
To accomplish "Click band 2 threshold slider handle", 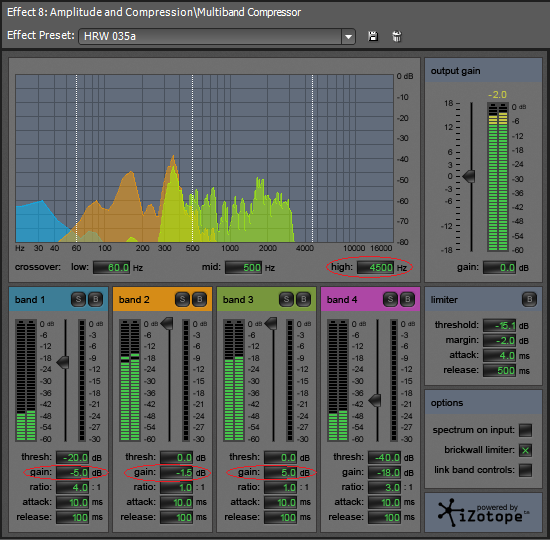I will coord(167,324).
